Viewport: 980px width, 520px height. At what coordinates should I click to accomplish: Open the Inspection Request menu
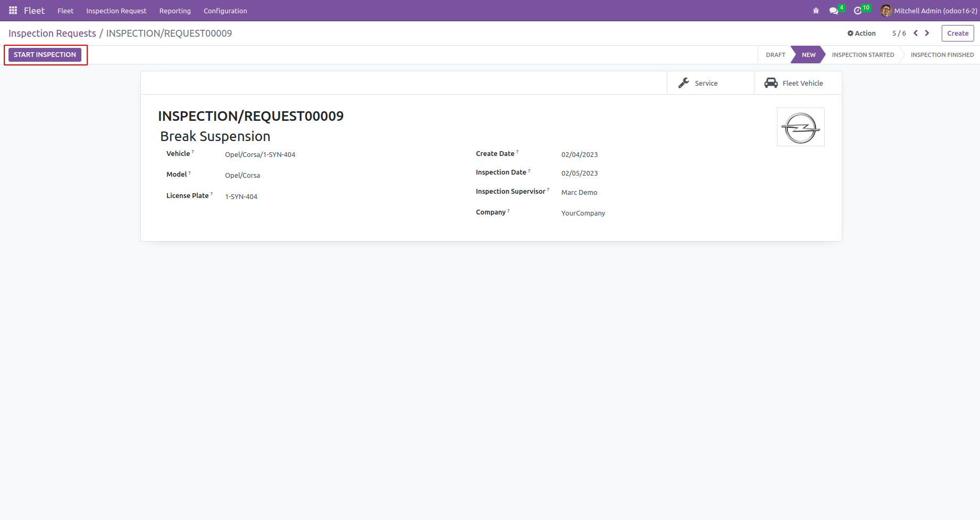[x=116, y=11]
